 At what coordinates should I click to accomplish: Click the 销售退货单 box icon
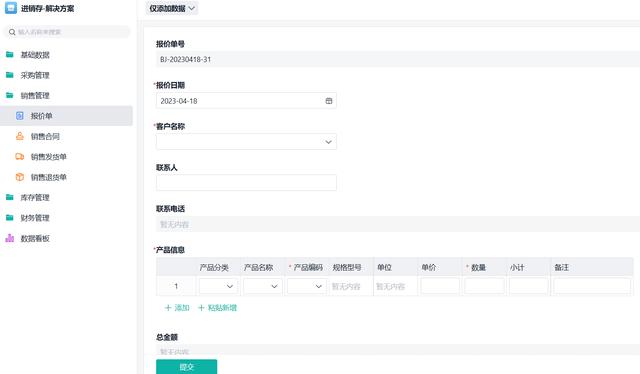(20, 177)
